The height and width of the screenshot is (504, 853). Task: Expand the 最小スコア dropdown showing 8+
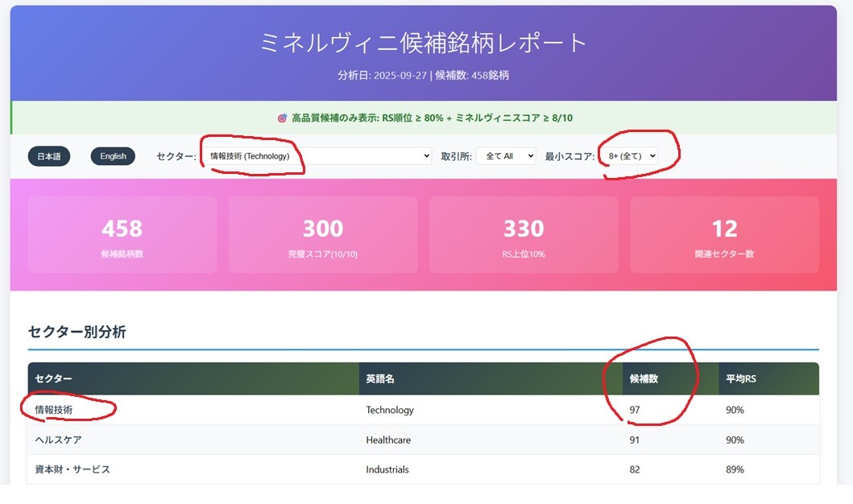click(x=629, y=156)
